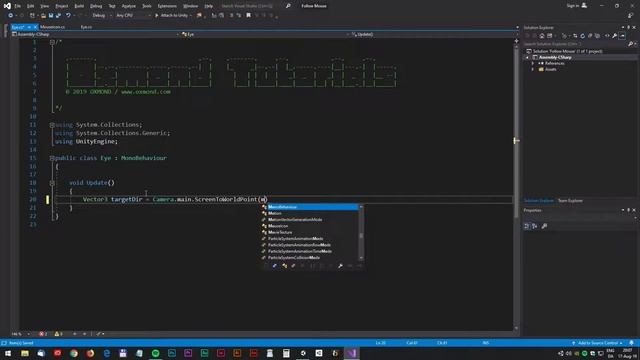
Task: Toggle the yellow class filter in IntelliSense popup
Action: 284,266
